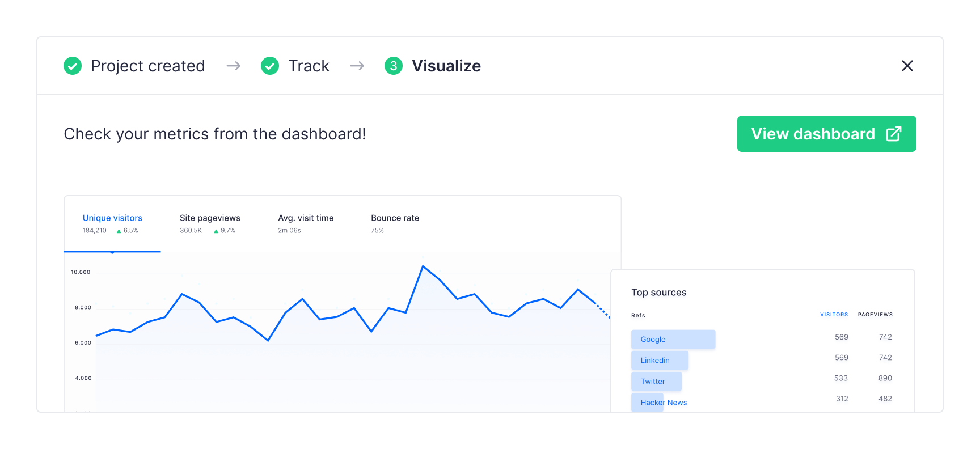Click the Top sources heading

[x=659, y=293]
